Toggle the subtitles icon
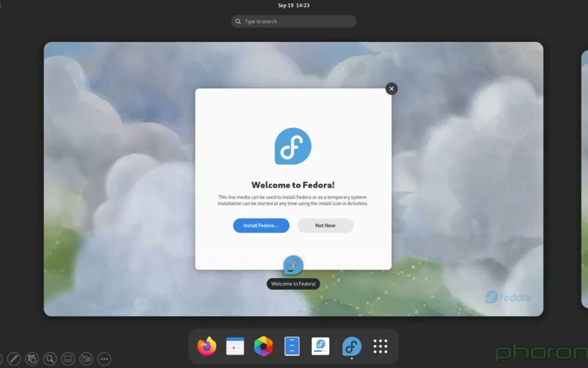588x368 pixels. coord(68,359)
